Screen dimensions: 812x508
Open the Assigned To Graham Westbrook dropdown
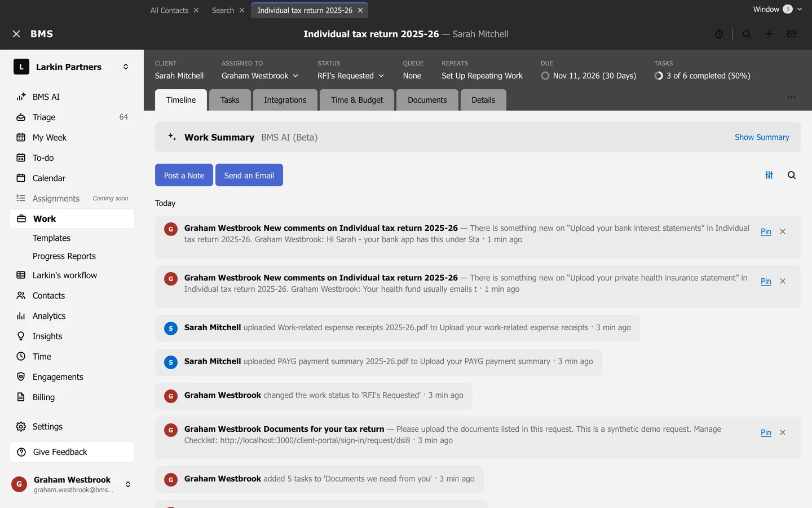click(x=260, y=76)
